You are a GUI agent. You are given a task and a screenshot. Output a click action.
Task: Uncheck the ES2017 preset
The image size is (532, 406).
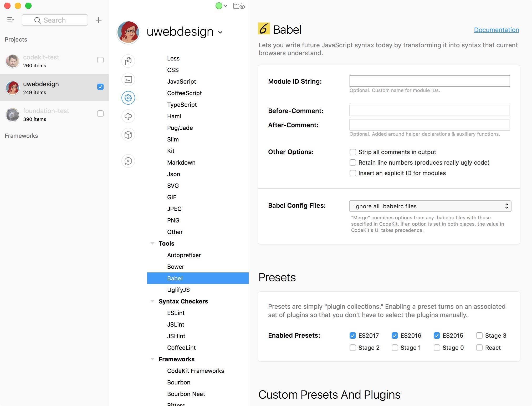[x=353, y=336]
